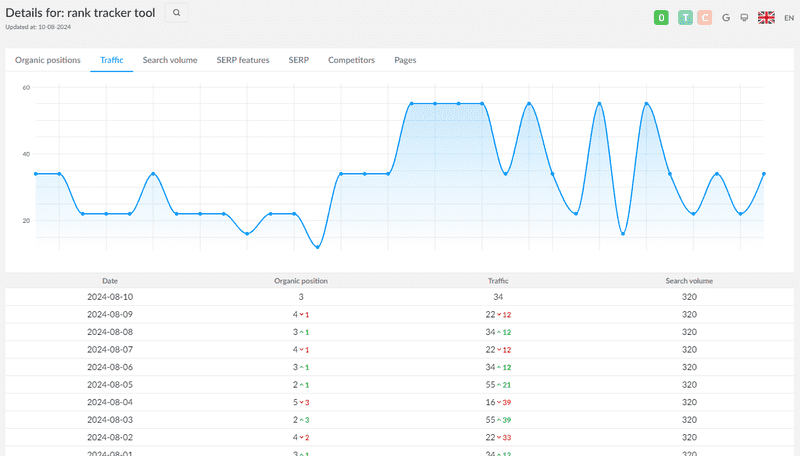Select the 2024-08-08 date cell
The height and width of the screenshot is (456, 800).
tap(110, 332)
